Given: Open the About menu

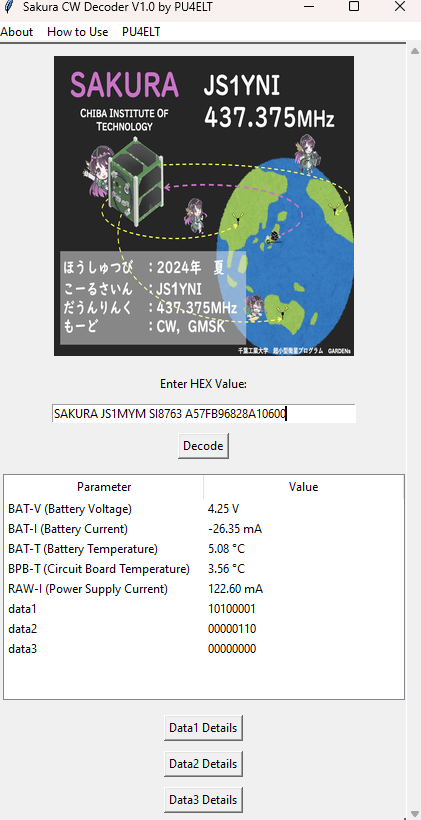Looking at the screenshot, I should click(16, 32).
